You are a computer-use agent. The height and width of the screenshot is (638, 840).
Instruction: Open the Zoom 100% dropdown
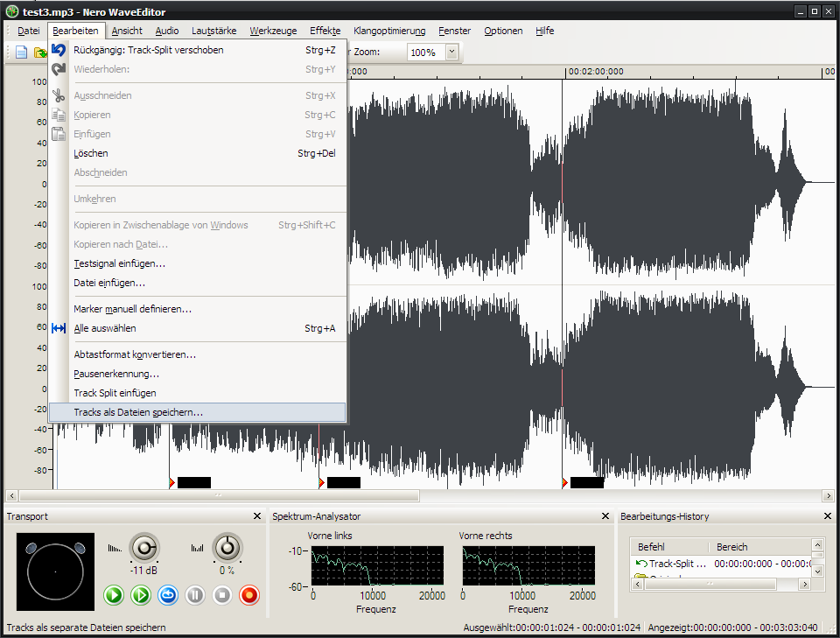[x=451, y=53]
